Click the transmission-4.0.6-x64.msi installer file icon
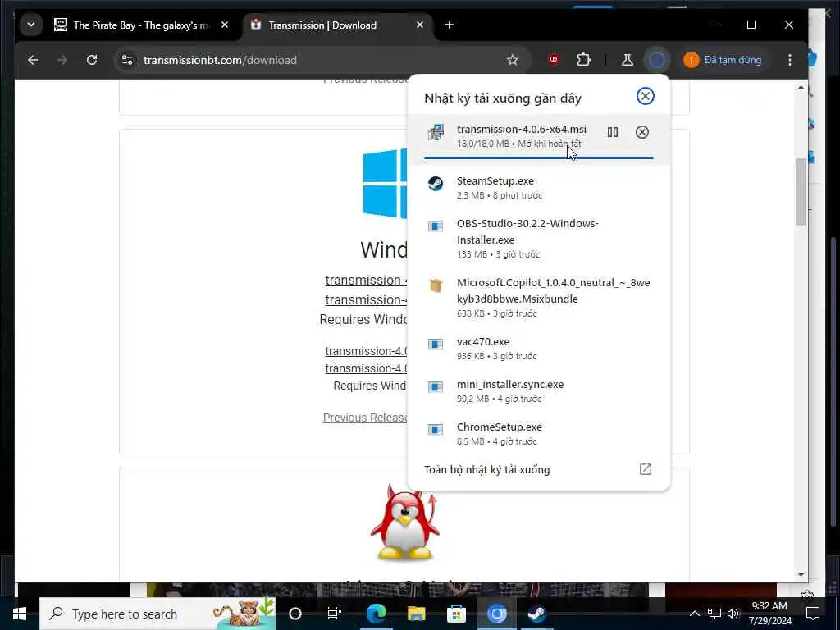The image size is (840, 630). [x=436, y=132]
